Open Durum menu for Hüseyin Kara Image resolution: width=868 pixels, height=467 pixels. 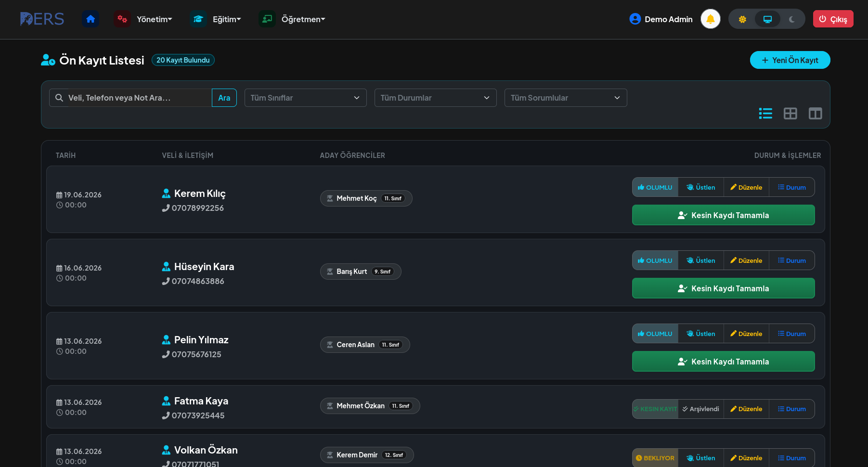[x=792, y=260]
